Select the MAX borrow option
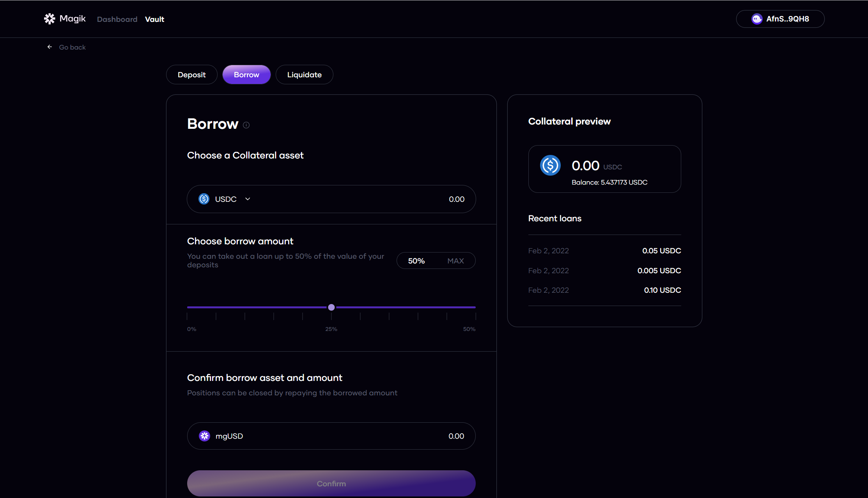Viewport: 868px width, 498px height. point(455,261)
